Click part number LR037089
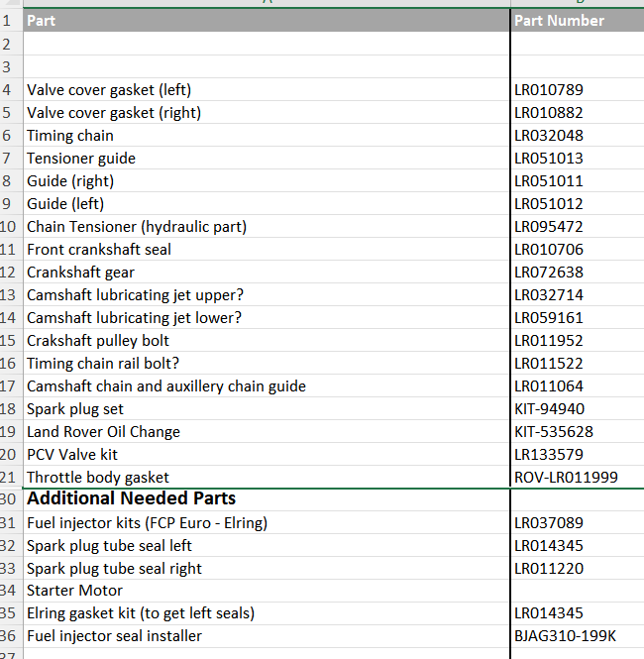Screen dimensions: 644x659 578,522
